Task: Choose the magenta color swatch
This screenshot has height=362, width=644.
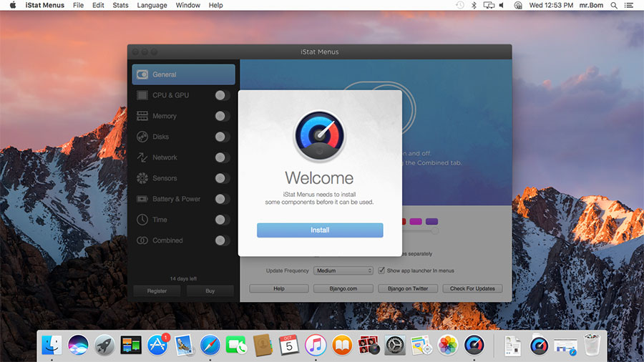Action: pos(416,221)
